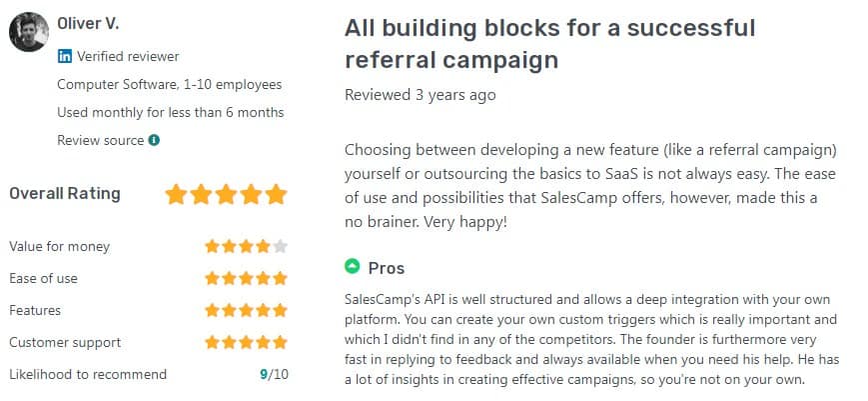Click the Features rating stars
Screen dimensions: 868x401
tap(246, 310)
